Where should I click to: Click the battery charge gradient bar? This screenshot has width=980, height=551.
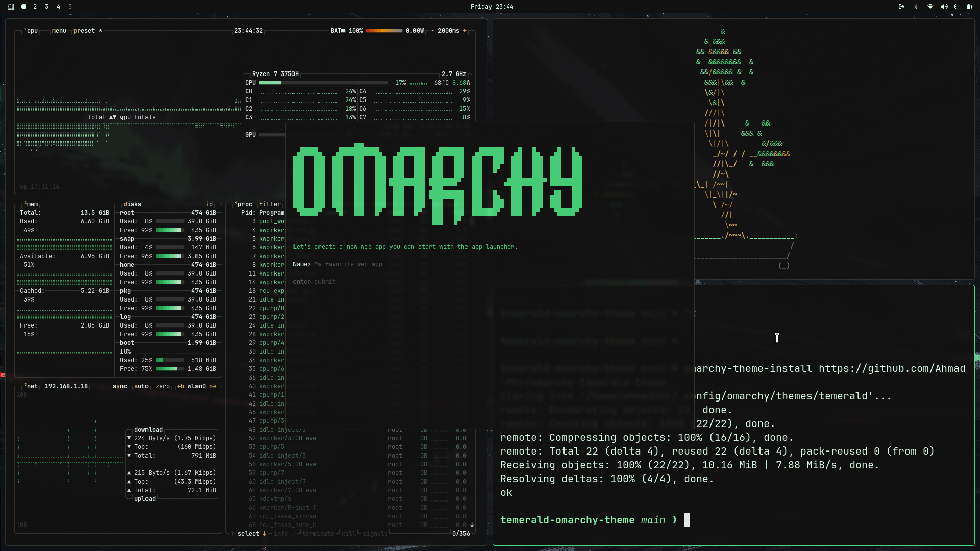pyautogui.click(x=384, y=30)
